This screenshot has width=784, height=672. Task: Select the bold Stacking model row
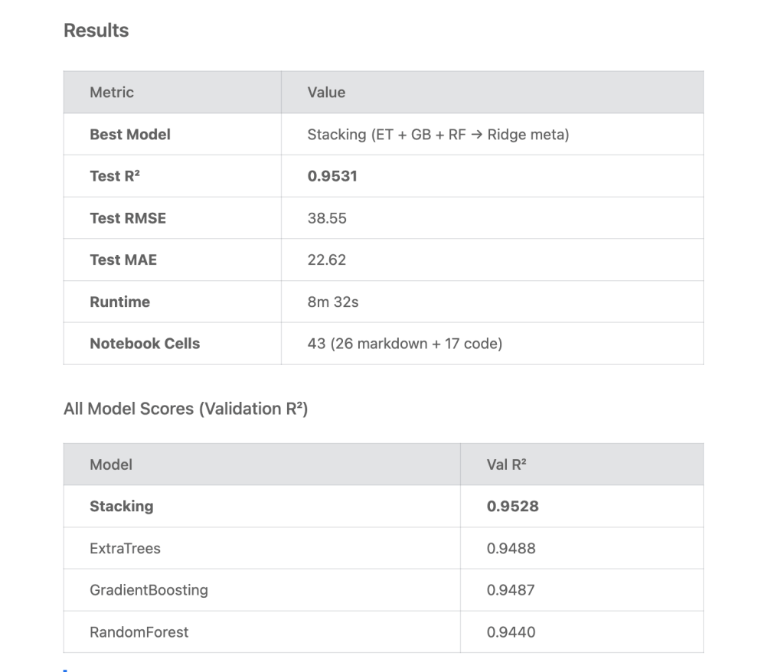tap(122, 507)
